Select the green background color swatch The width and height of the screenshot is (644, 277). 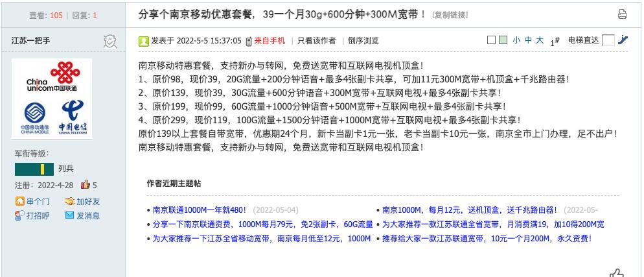(503, 40)
